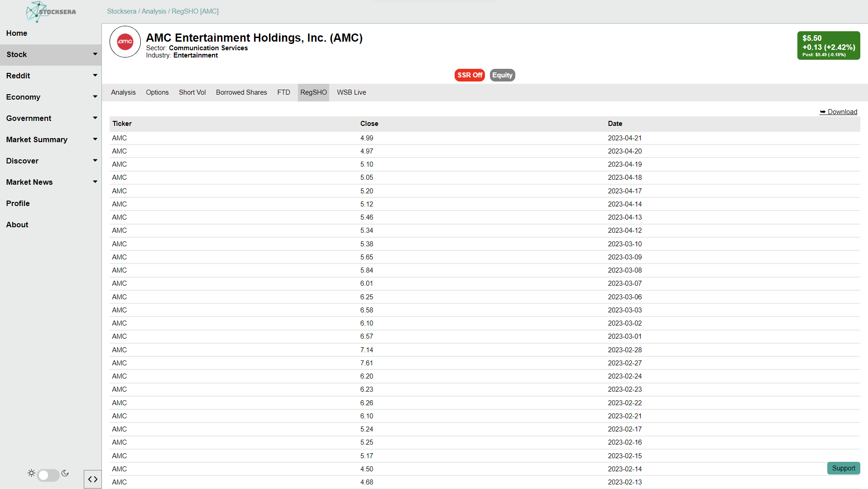Click the moon dark-mode icon

click(x=65, y=473)
